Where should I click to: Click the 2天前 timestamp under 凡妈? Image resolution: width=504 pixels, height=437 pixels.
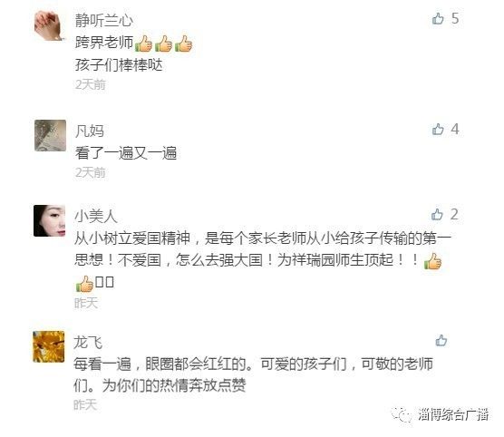tap(90, 172)
